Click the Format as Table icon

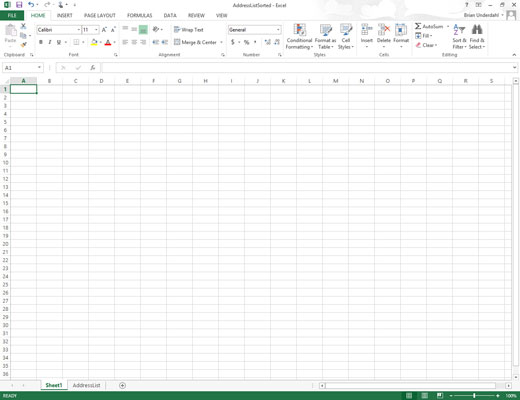(325, 29)
